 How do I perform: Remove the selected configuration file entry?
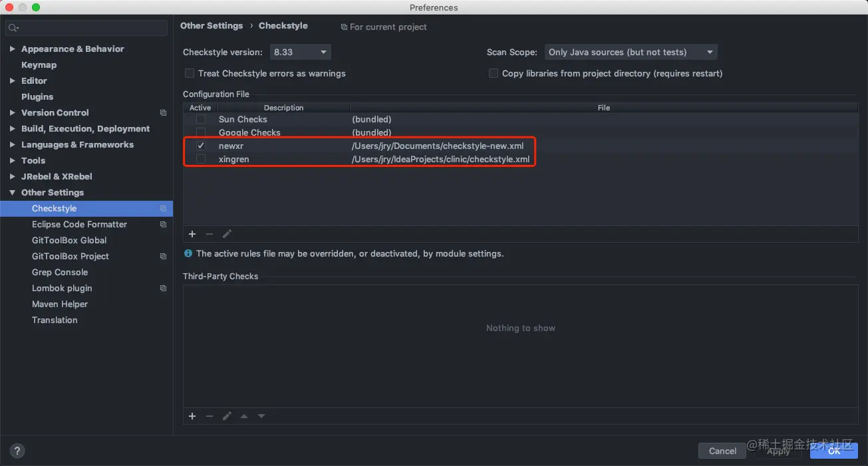click(210, 234)
